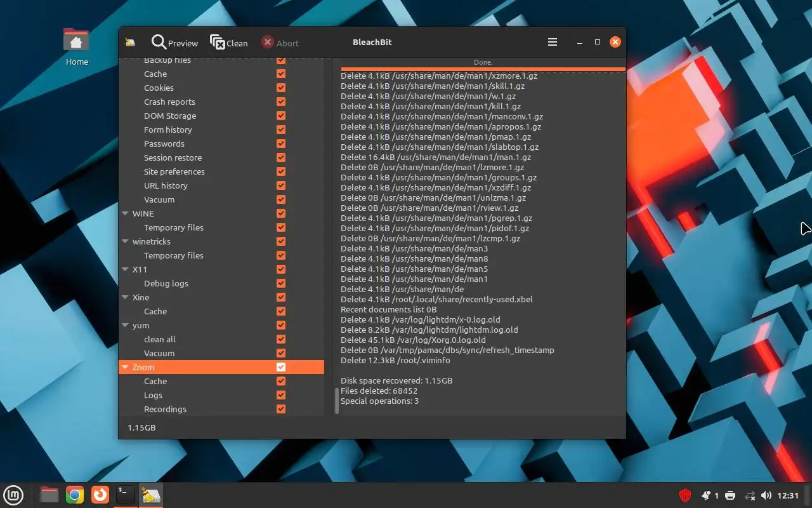The width and height of the screenshot is (812, 508).
Task: Select the Zoom row
Action: tap(221, 367)
